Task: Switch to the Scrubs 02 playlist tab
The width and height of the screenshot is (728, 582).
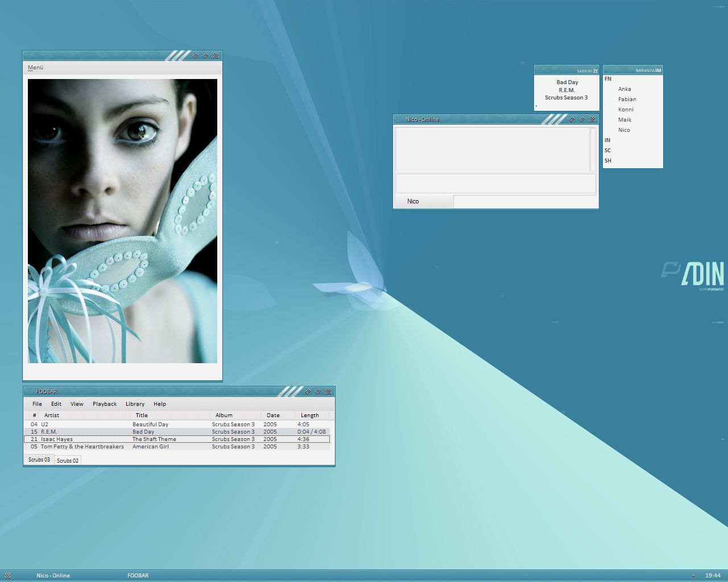Action: point(68,460)
